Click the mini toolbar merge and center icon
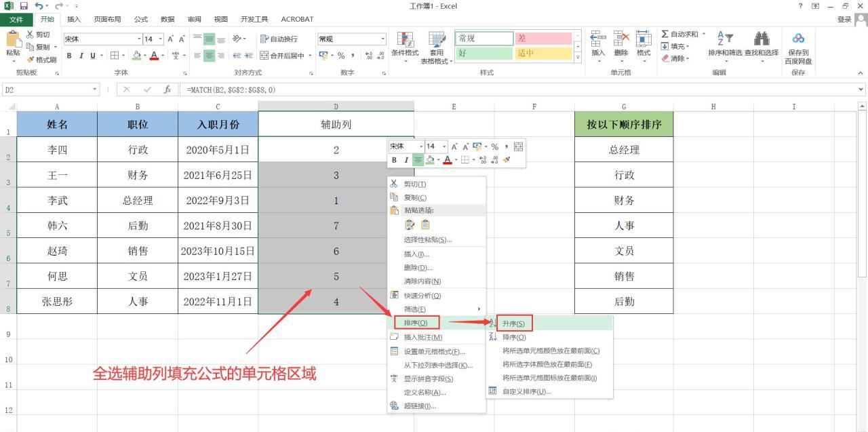Viewport: 868px width, 432px height. click(x=519, y=146)
